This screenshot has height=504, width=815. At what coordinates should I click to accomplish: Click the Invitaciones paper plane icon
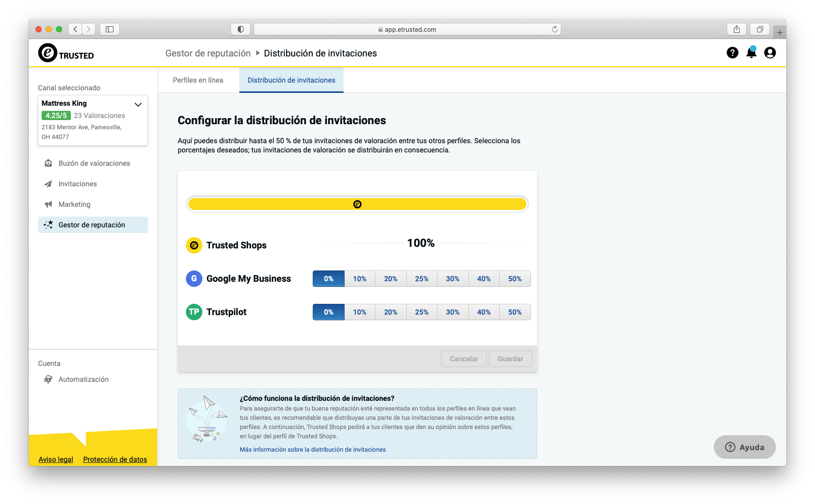pos(48,184)
